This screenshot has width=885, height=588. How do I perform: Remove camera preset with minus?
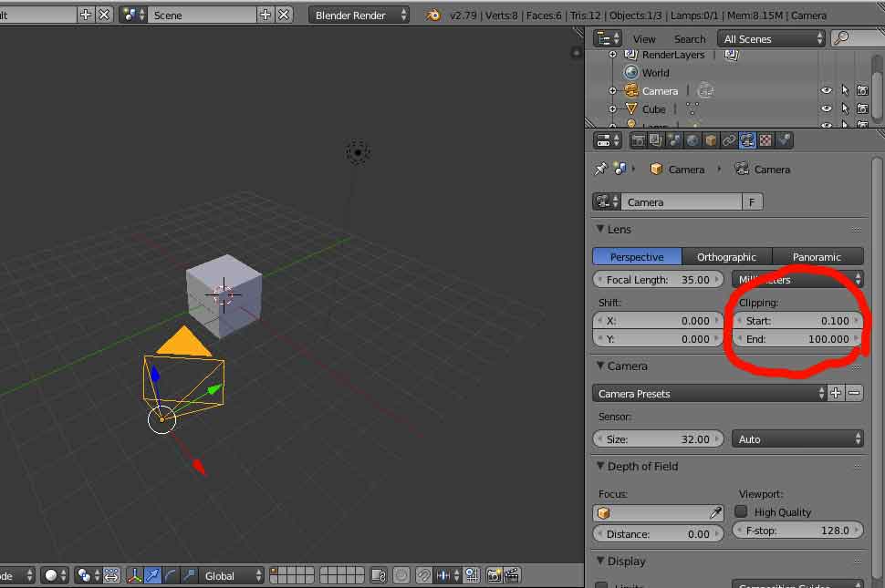point(855,393)
